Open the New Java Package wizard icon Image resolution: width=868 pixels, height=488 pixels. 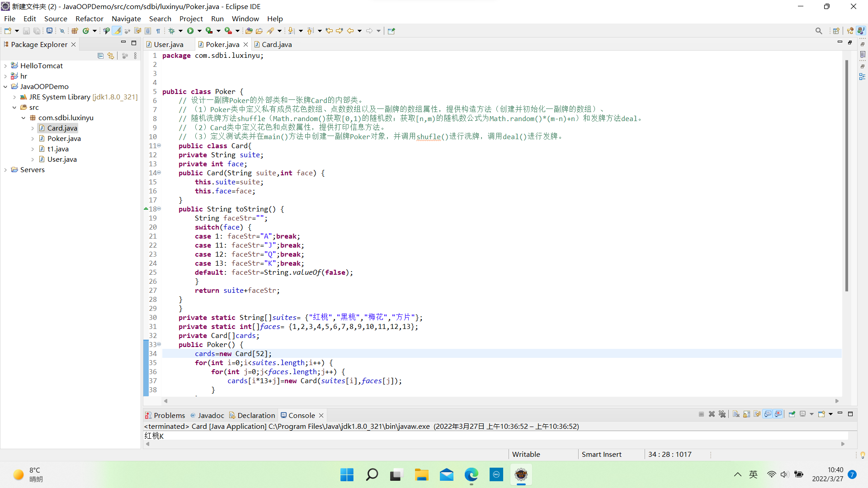[75, 31]
